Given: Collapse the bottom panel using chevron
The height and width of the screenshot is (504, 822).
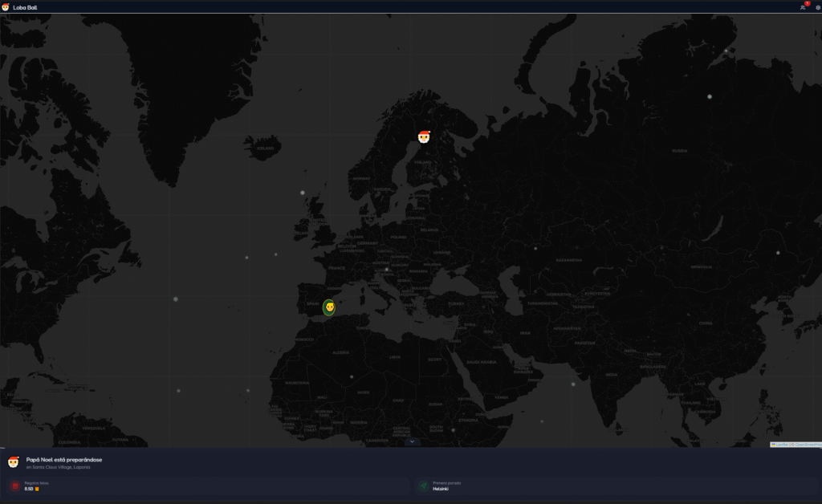Looking at the screenshot, I should pos(411,441).
